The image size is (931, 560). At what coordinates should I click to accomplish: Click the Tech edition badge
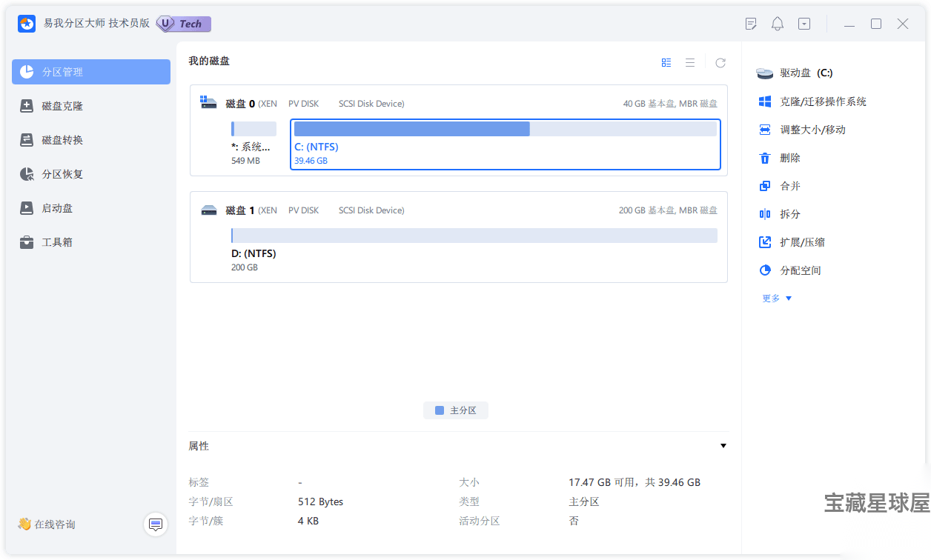point(184,24)
